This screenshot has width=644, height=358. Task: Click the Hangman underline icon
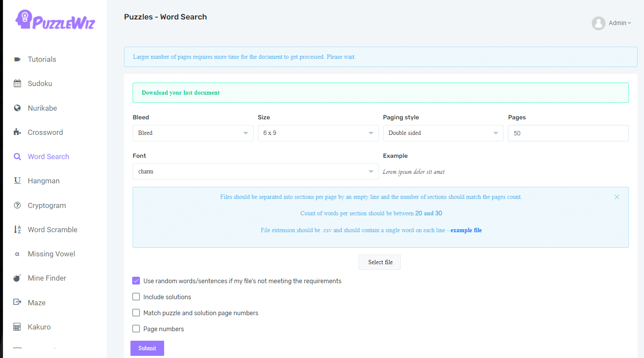point(17,181)
